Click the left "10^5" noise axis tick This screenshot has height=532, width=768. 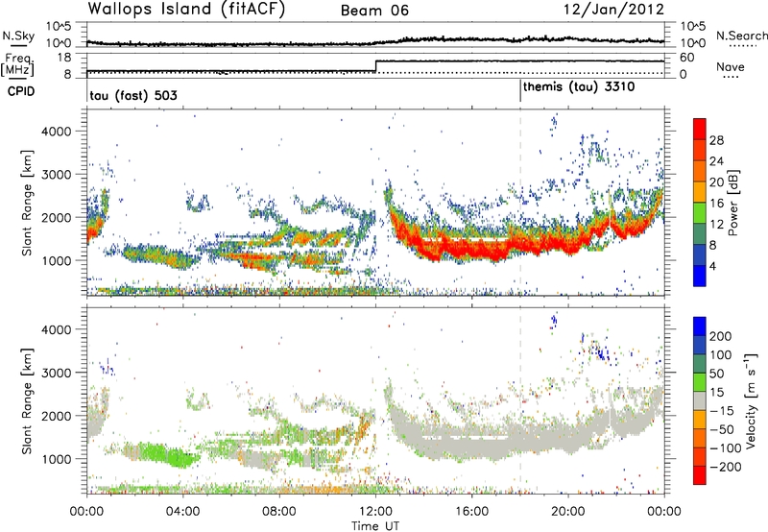point(59,26)
